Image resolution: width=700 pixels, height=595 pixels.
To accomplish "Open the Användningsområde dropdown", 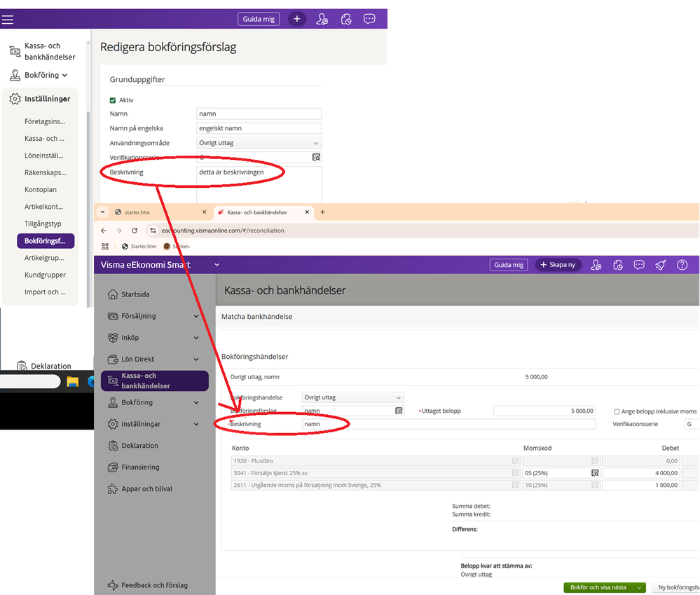I will pyautogui.click(x=259, y=143).
